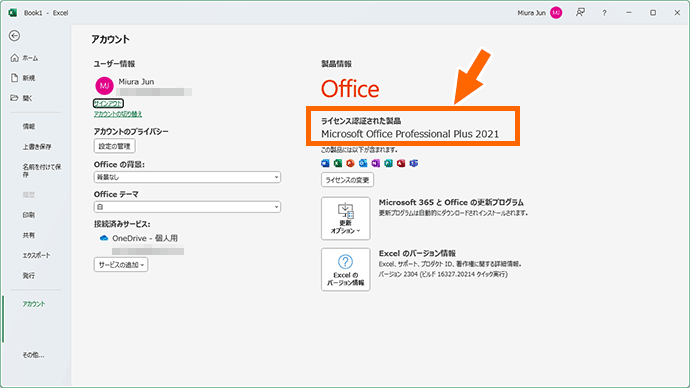This screenshot has height=388, width=690.
Task: Open the 発行 (Publish) page
Action: [x=29, y=275]
